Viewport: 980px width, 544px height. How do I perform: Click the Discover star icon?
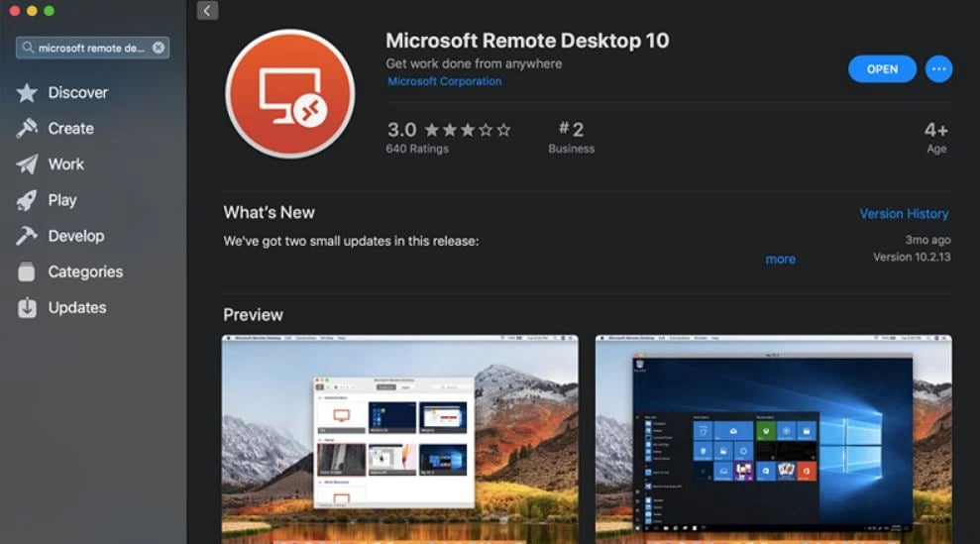click(x=27, y=92)
